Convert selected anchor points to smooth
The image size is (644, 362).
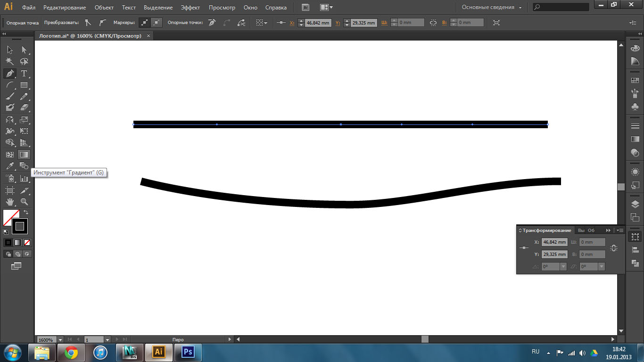(103, 23)
